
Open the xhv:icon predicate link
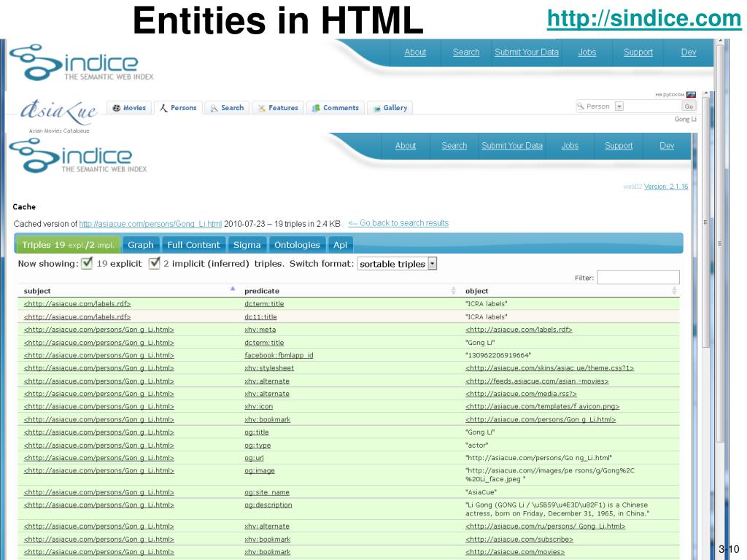tap(259, 407)
